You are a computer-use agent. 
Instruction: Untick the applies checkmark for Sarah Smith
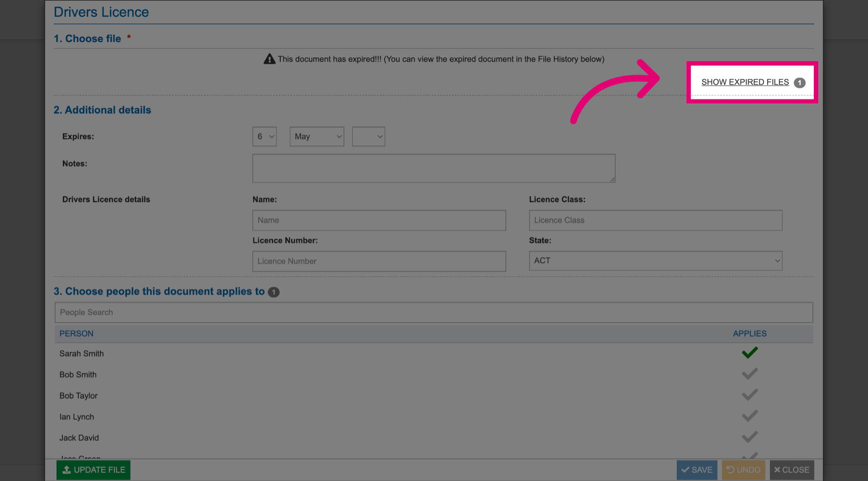[750, 353]
